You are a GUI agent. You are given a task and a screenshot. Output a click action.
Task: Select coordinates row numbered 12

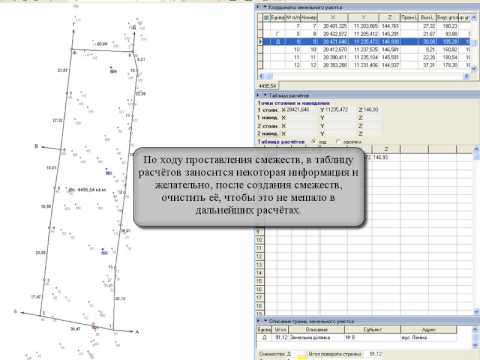pos(367,65)
